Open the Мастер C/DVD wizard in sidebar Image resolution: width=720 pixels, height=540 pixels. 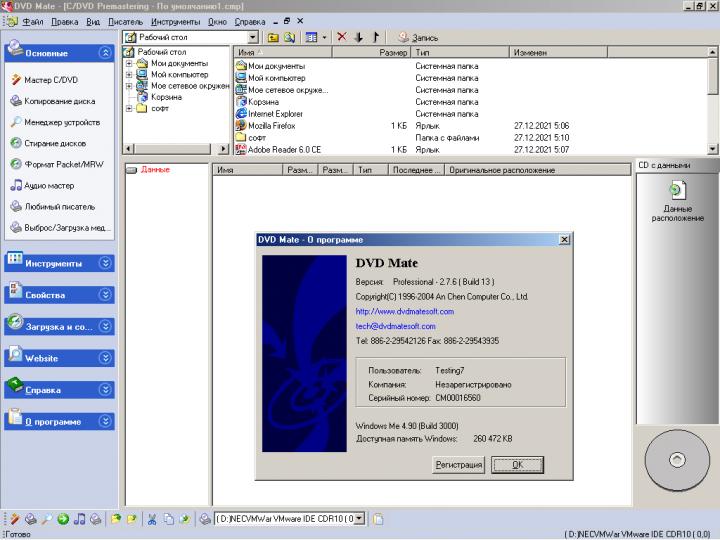50,79
